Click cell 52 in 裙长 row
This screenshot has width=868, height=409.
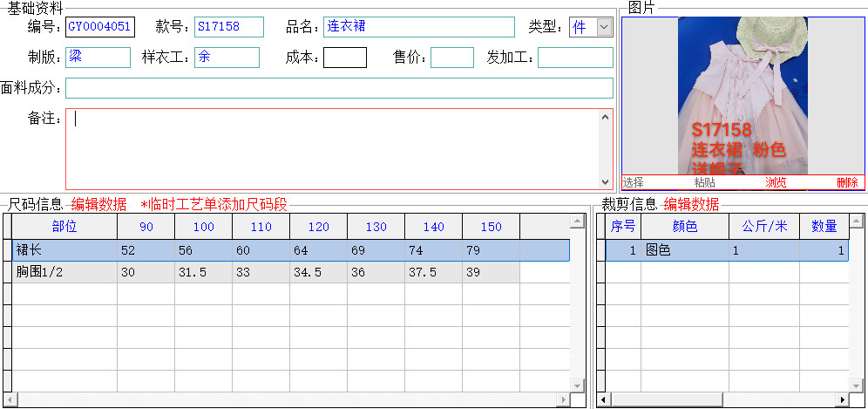coord(146,250)
